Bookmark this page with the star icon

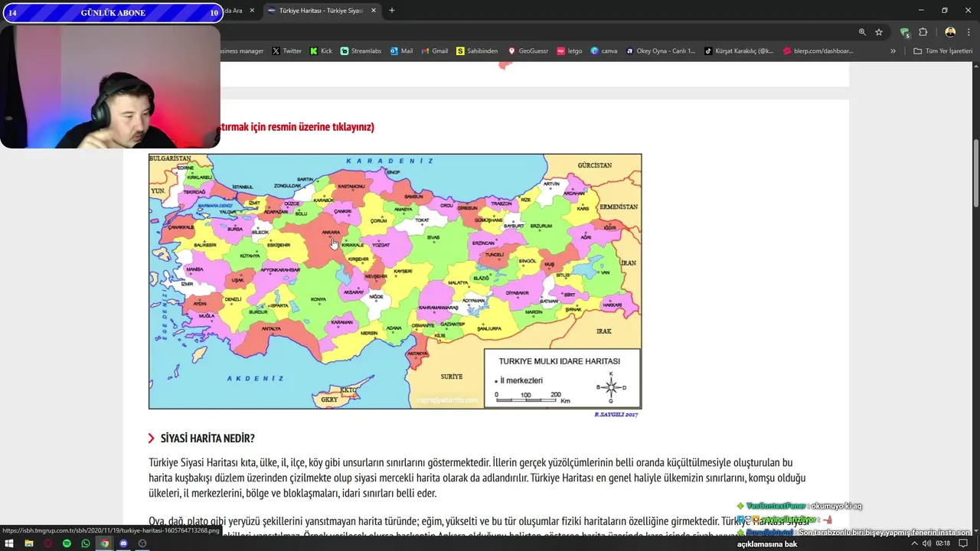(879, 32)
